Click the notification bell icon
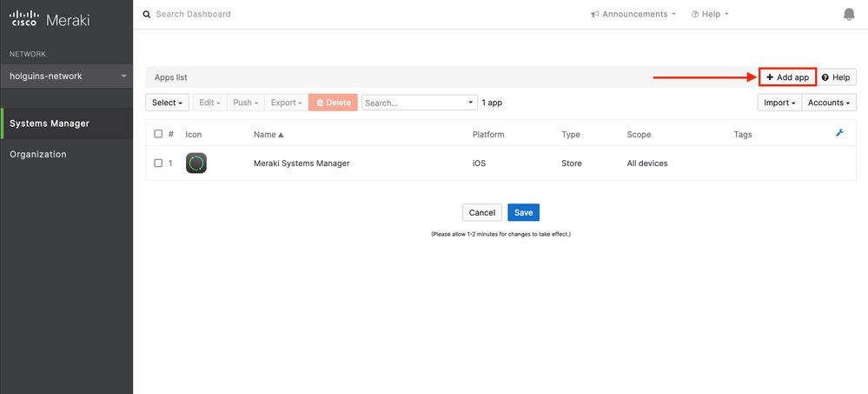The width and height of the screenshot is (868, 394). click(x=849, y=15)
